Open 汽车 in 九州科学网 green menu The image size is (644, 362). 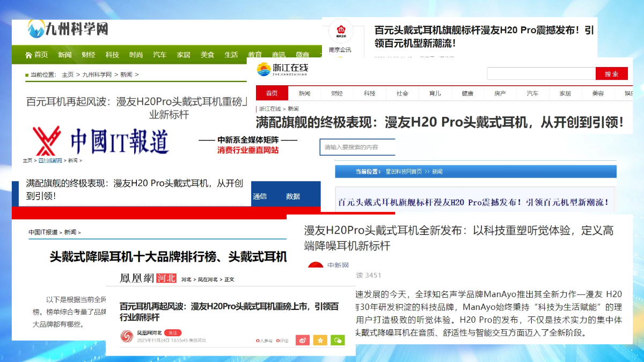[159, 55]
